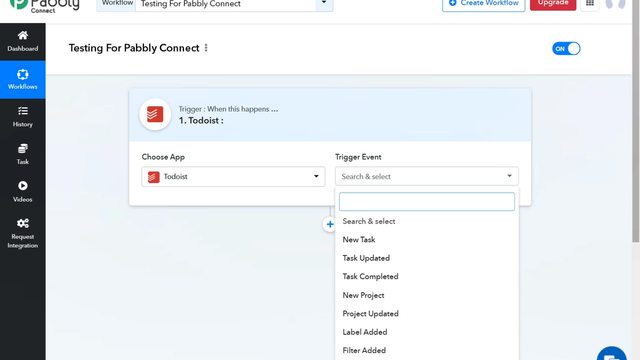
Task: Collapse the Trigger Event dropdown
Action: [x=427, y=176]
